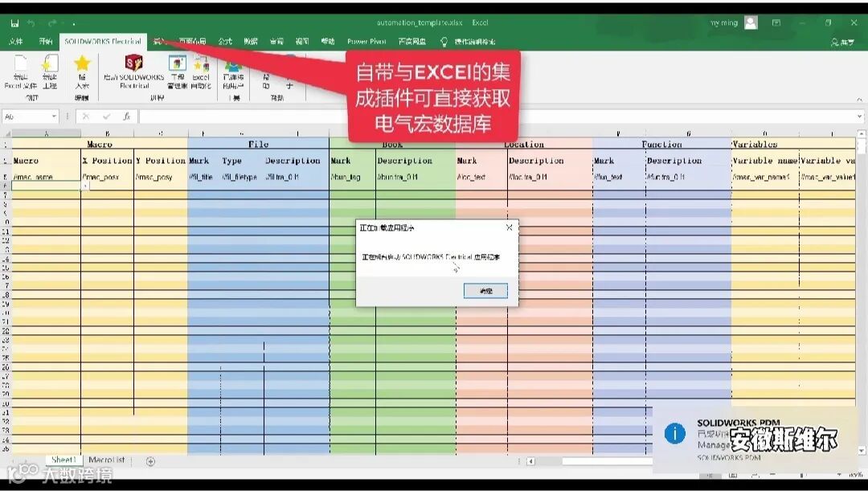Viewport: 868px width, 491px height.
Task: Open ribbon display options icon
Action: [776, 23]
